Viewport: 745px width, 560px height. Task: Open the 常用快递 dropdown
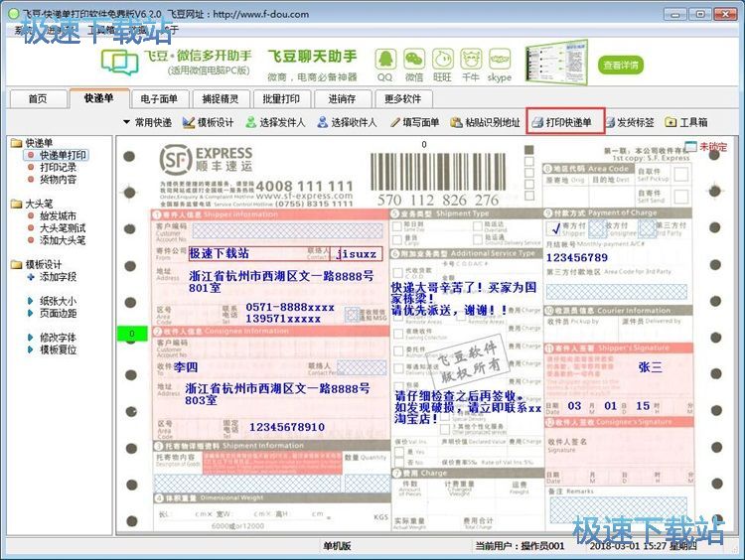coord(147,122)
